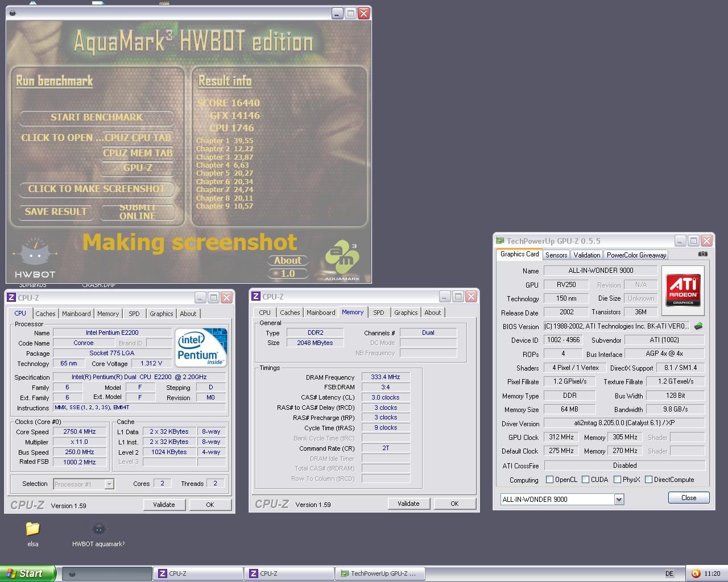
Task: Click the Memory Size 2048 MBytes value
Action: coord(315,343)
